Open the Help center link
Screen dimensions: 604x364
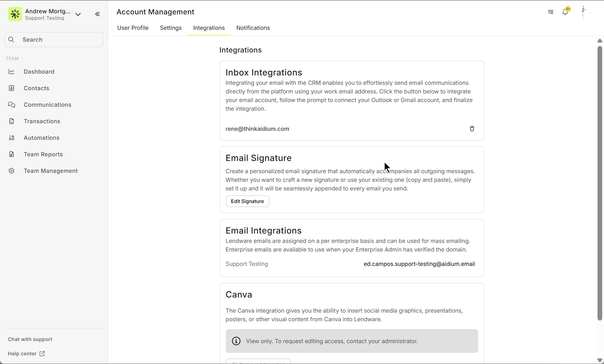[26, 354]
